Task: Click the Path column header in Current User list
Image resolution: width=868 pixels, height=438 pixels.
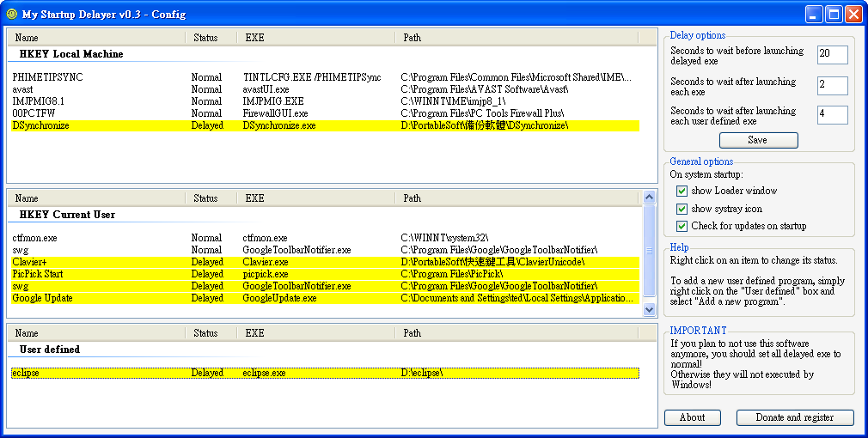Action: tap(517, 198)
